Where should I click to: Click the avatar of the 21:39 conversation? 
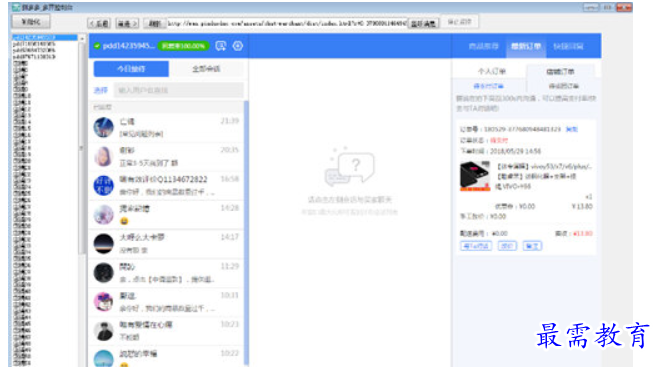103,128
